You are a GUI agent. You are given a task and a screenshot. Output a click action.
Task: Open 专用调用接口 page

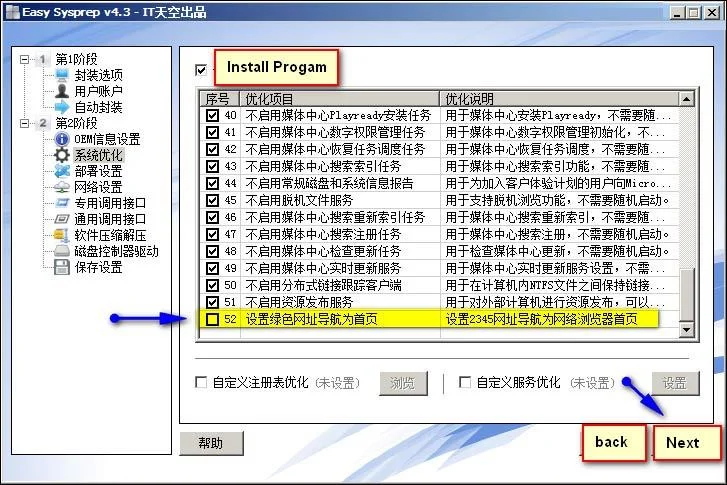pos(110,203)
